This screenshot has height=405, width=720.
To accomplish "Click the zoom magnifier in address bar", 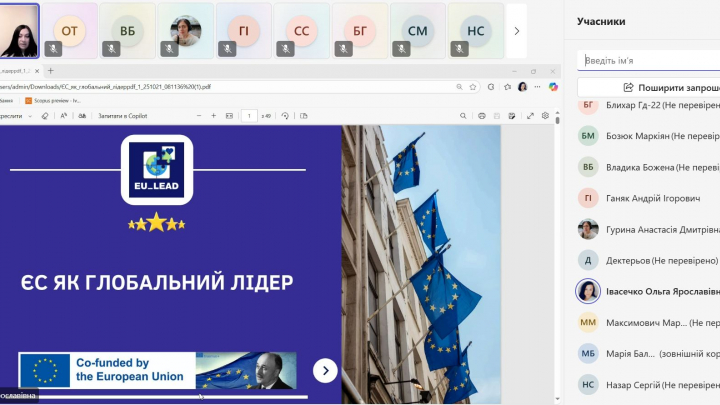I will (459, 87).
